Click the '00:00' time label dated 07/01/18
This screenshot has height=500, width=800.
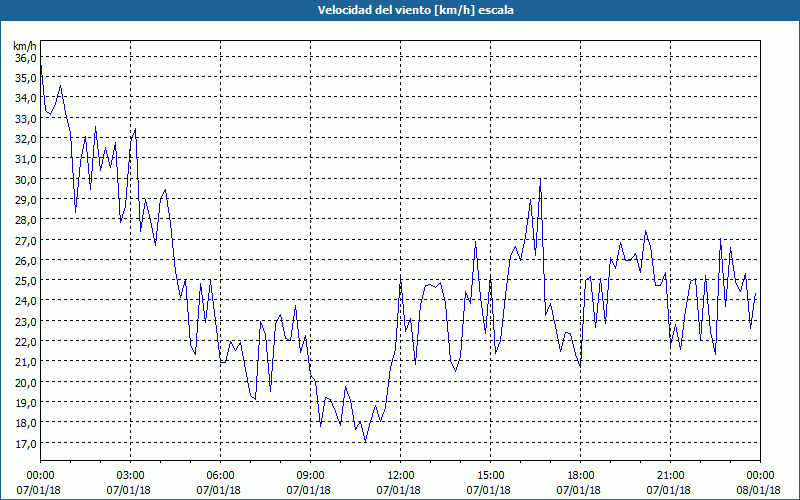point(40,476)
